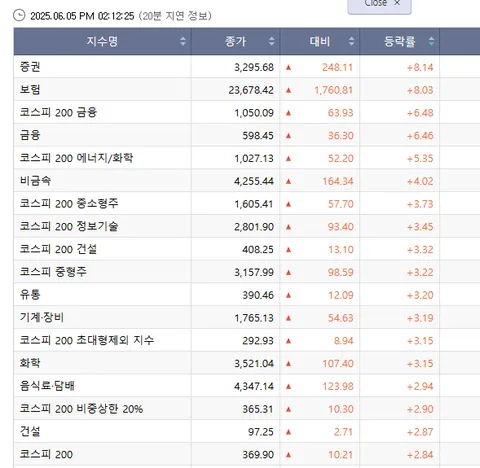Screen dimensions: 480x468
Task: Click the 등락률 column header
Action: point(400,41)
